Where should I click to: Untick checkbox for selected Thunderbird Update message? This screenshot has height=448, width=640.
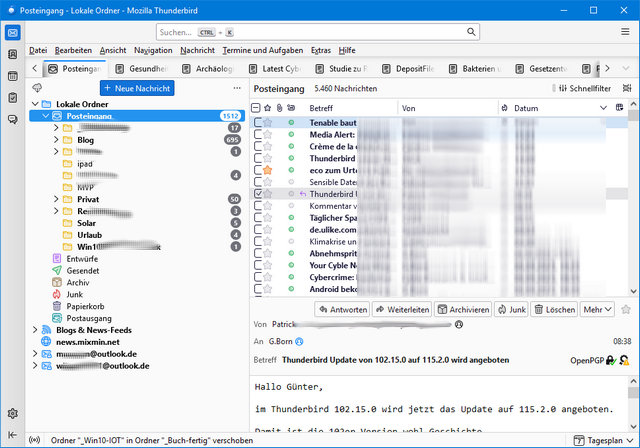click(258, 194)
